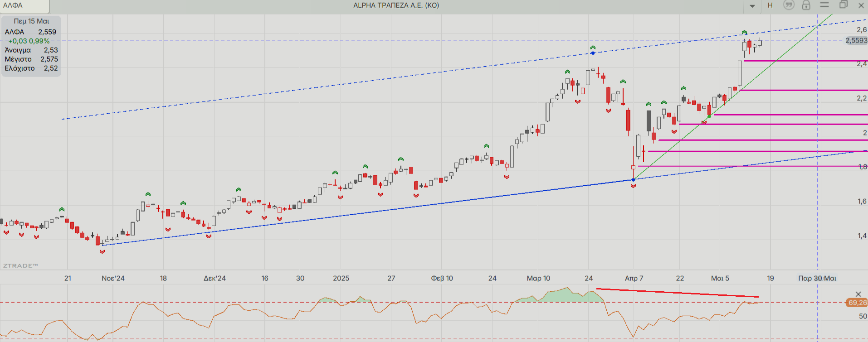Click the date Πεμ 15 Μαι in info box
Screen dimensions: 868x342
(31, 21)
